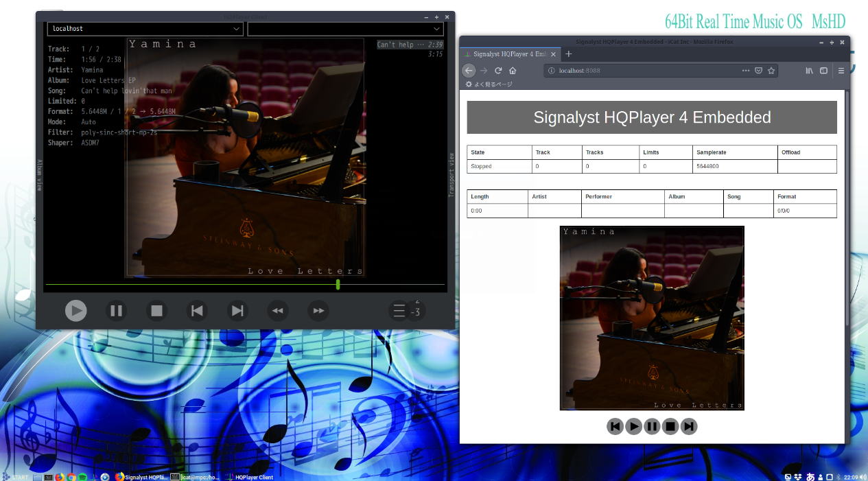Click the system volume tray icon

pyautogui.click(x=863, y=477)
